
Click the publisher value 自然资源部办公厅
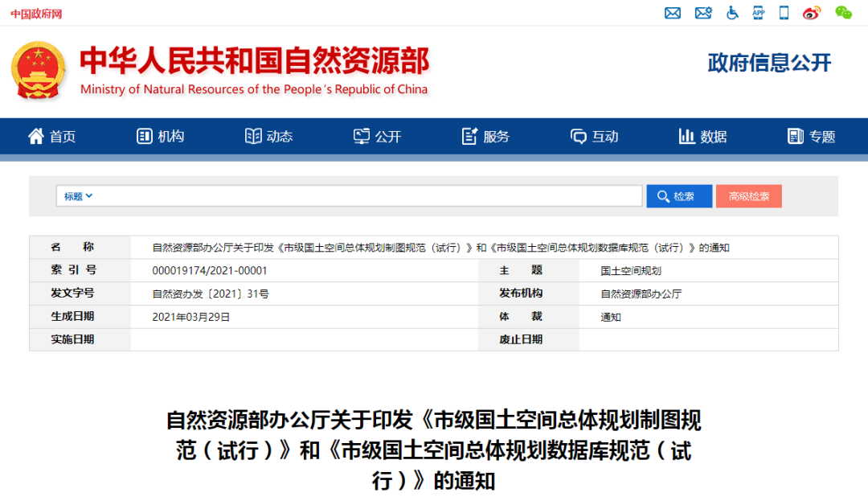pyautogui.click(x=641, y=294)
